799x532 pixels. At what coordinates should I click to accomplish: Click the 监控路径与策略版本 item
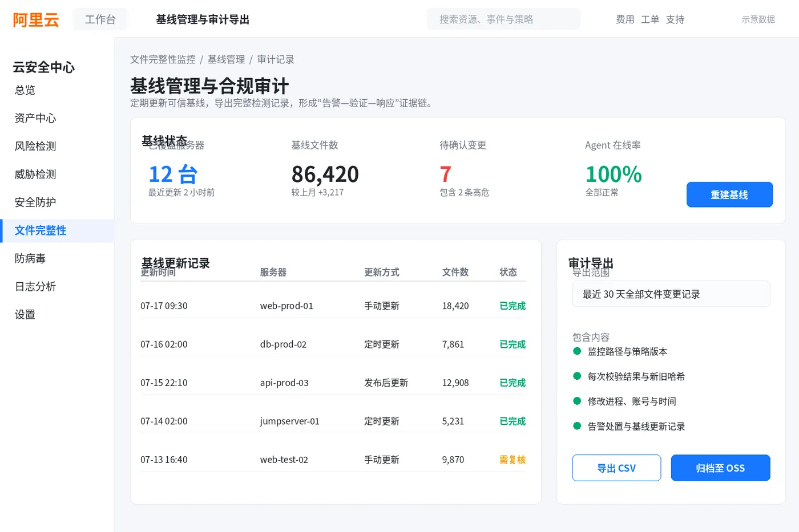[627, 351]
